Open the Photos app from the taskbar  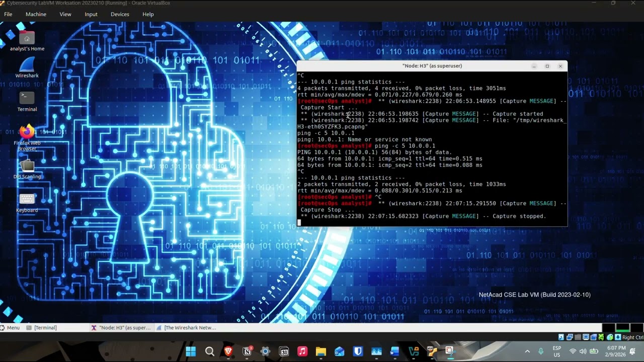376,351
